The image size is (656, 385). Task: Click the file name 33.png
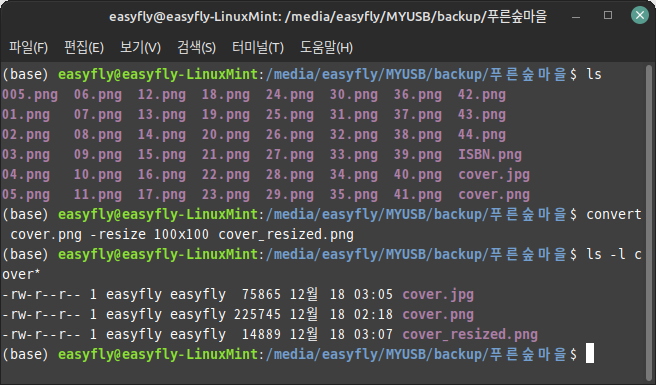click(x=354, y=154)
